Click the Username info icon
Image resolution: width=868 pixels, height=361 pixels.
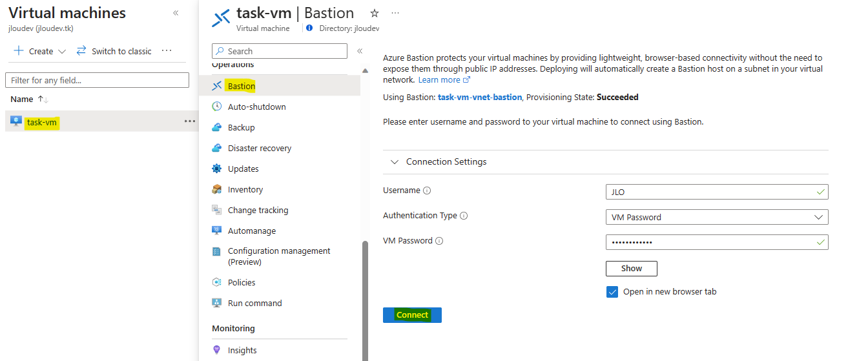pos(427,191)
